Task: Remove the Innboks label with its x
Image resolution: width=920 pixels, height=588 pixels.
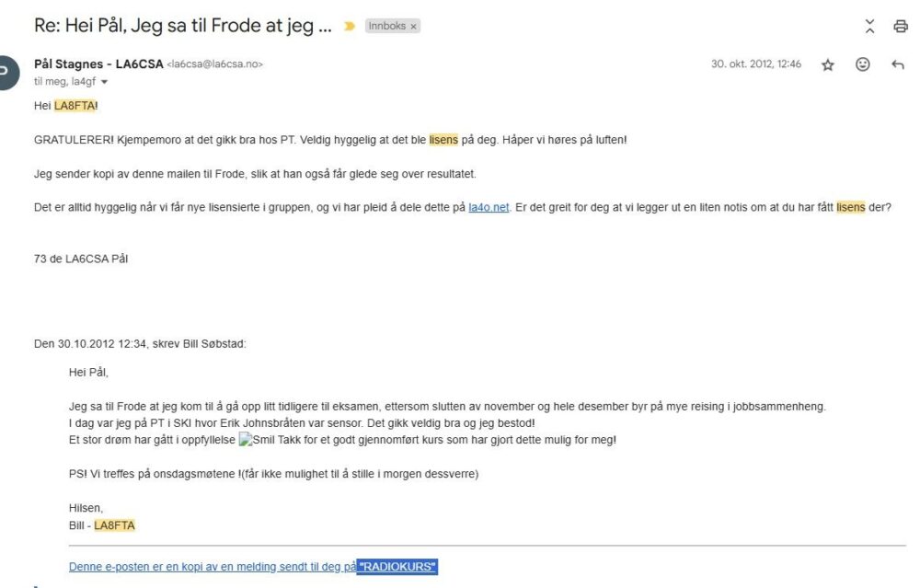Action: (414, 27)
